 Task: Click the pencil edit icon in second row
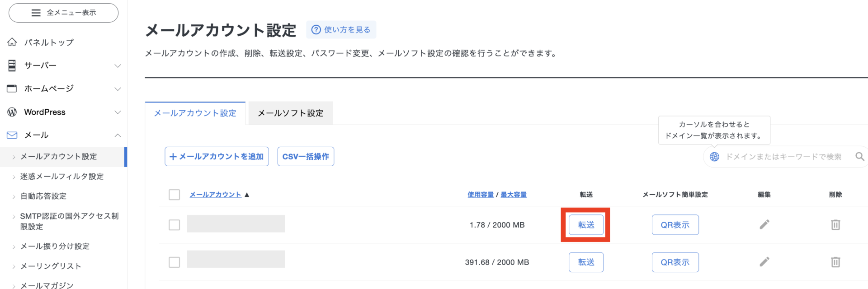764,262
